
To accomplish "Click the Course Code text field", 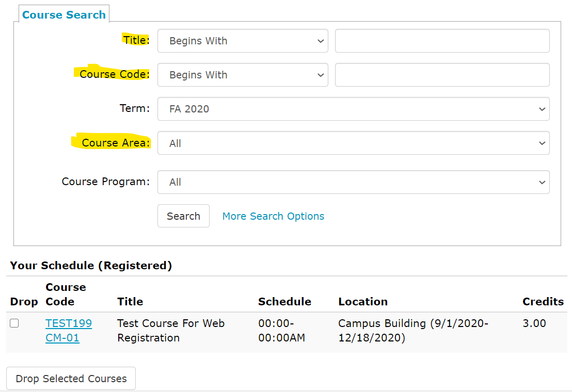I will click(x=442, y=75).
